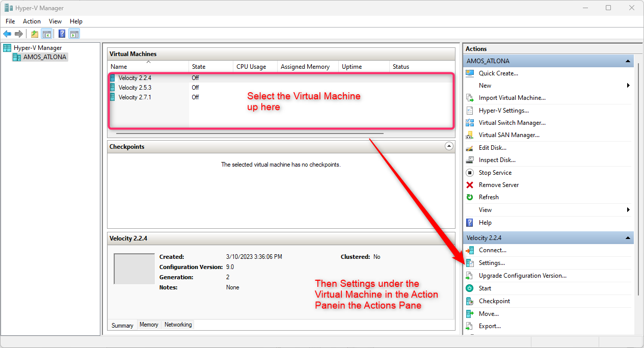Toggle the Show/Hide Action Pane toolbar icon
The height and width of the screenshot is (348, 644).
click(74, 34)
